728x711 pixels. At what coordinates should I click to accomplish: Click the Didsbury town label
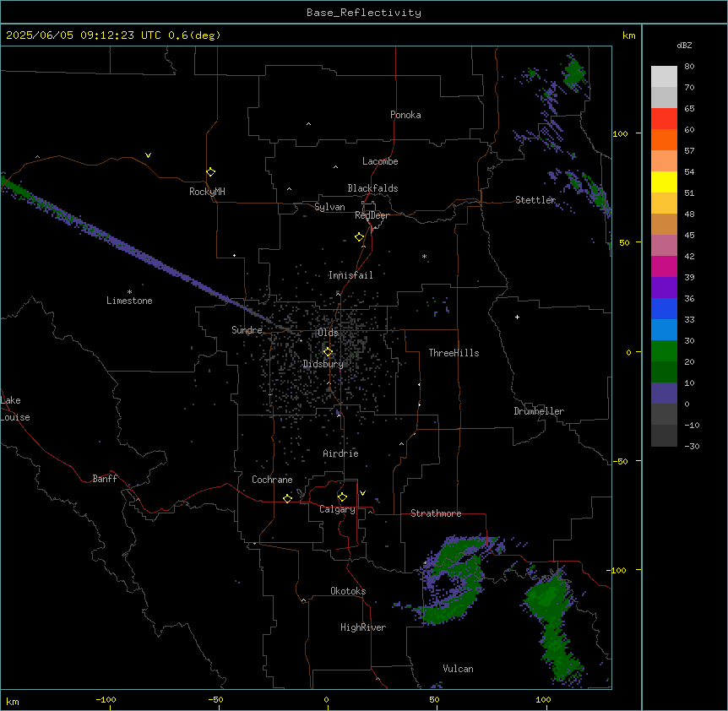tap(323, 364)
